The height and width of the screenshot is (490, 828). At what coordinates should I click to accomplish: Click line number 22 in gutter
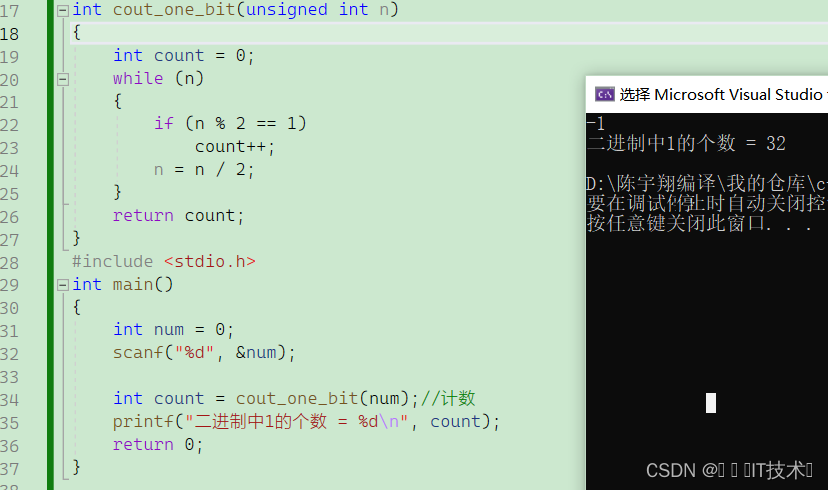(10, 125)
